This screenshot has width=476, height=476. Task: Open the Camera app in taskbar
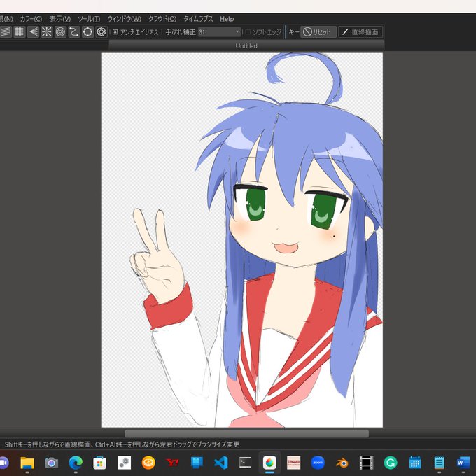[x=51, y=463]
